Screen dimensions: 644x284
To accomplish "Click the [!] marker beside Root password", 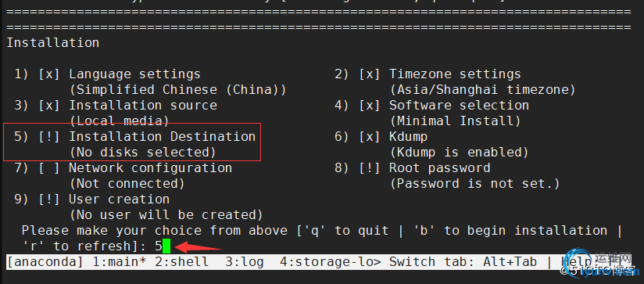I will point(370,168).
